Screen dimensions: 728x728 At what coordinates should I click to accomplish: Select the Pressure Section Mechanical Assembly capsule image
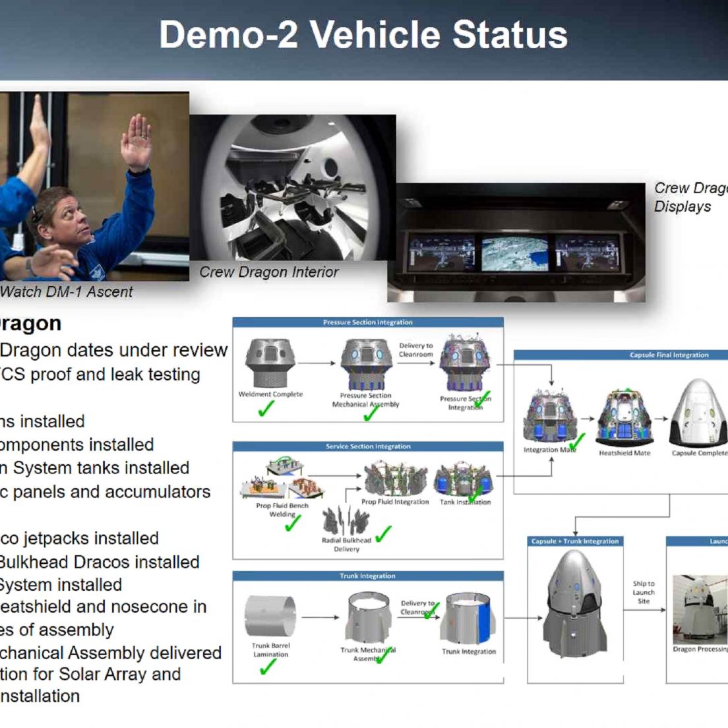coord(367,364)
